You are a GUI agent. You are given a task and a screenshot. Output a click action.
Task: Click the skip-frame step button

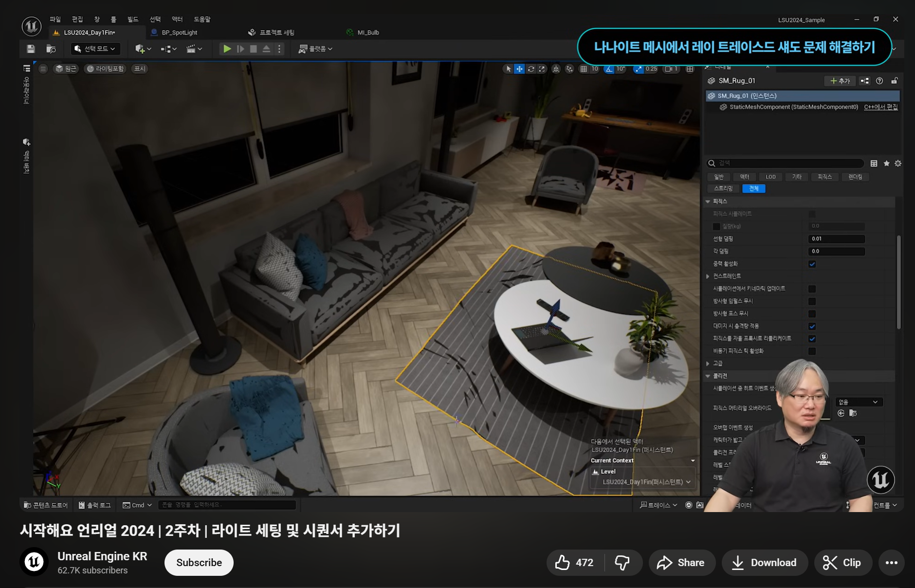pos(240,49)
